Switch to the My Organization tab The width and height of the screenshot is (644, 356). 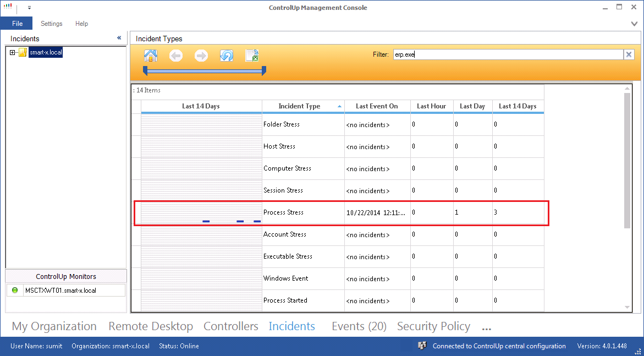54,326
